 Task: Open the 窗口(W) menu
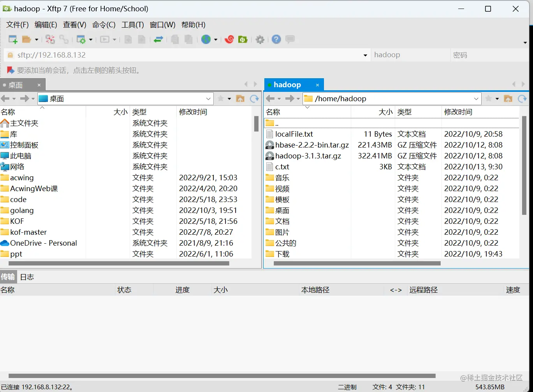tap(163, 25)
